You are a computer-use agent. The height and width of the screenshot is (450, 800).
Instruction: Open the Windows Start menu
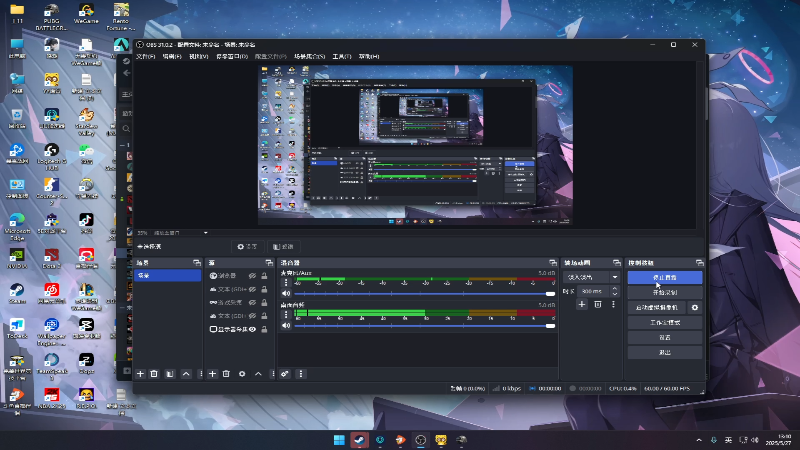click(339, 440)
